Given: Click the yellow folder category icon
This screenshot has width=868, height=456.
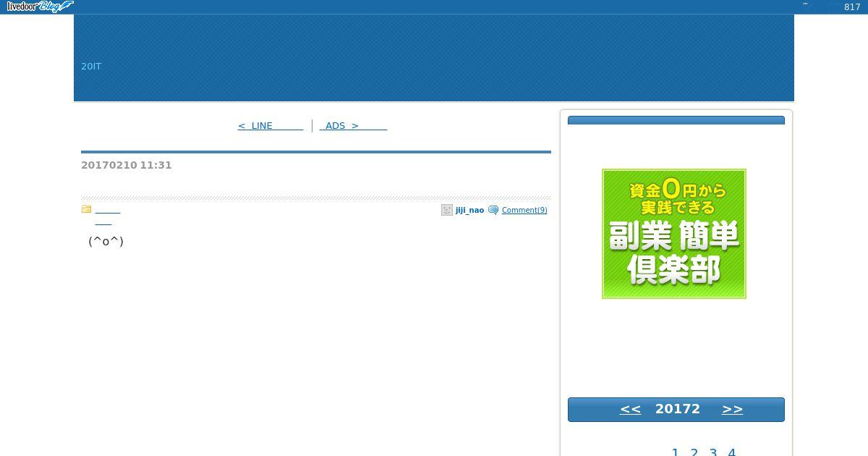Looking at the screenshot, I should (x=86, y=209).
